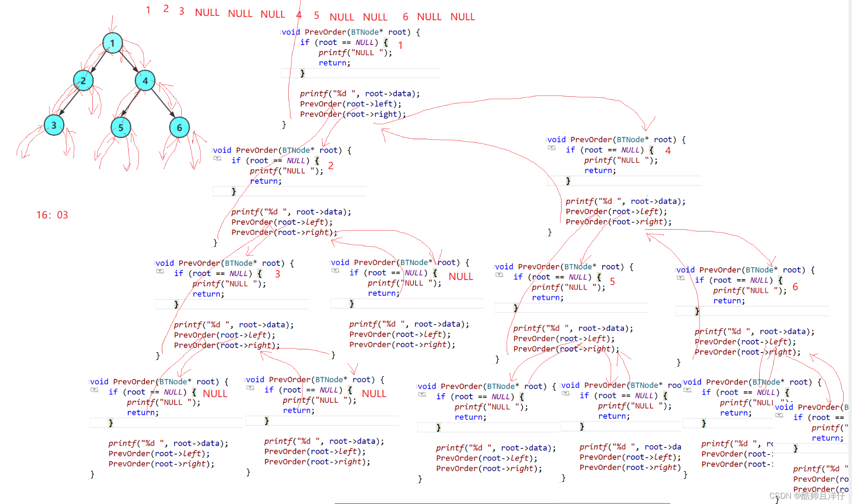Click 'PrevOrder(root->right);' in function labeled 5
The image size is (852, 504).
pos(566,349)
